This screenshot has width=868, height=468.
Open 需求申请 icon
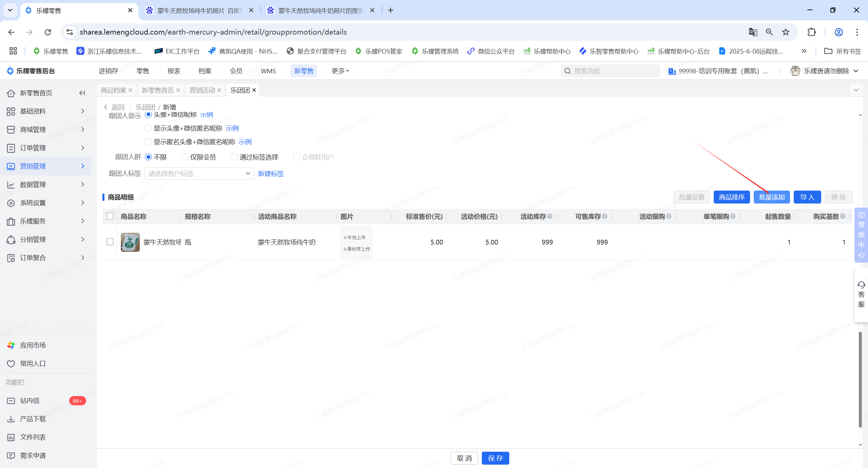(11, 455)
